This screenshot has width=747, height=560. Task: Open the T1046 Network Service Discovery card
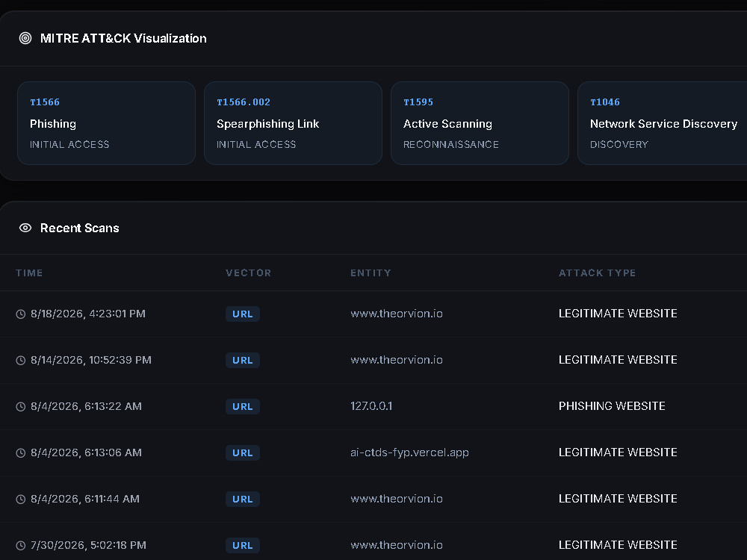662,123
